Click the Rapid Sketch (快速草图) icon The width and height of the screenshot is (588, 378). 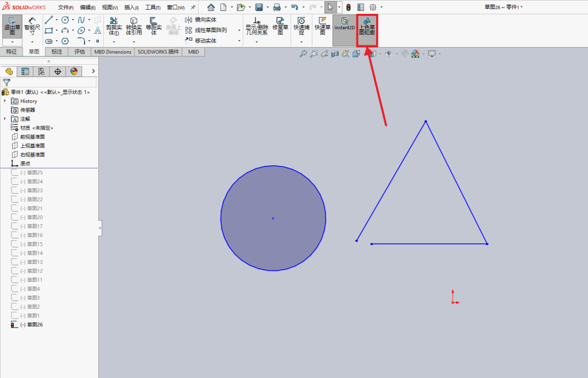(x=322, y=26)
